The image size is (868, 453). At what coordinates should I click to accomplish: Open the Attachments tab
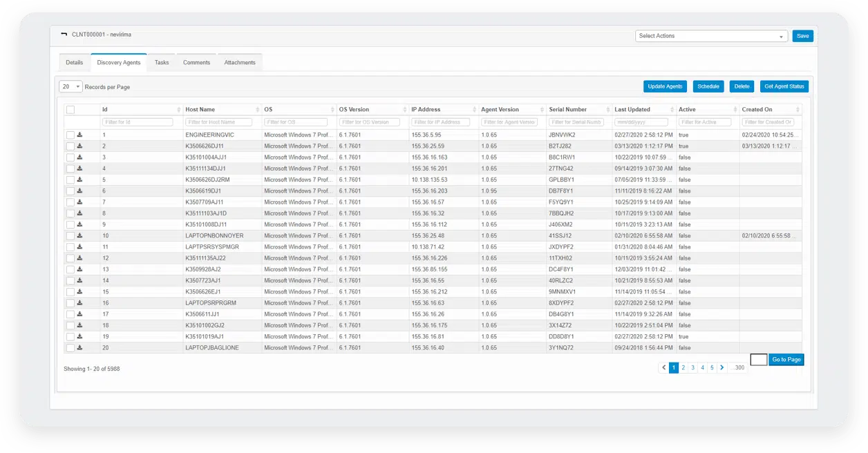240,63
